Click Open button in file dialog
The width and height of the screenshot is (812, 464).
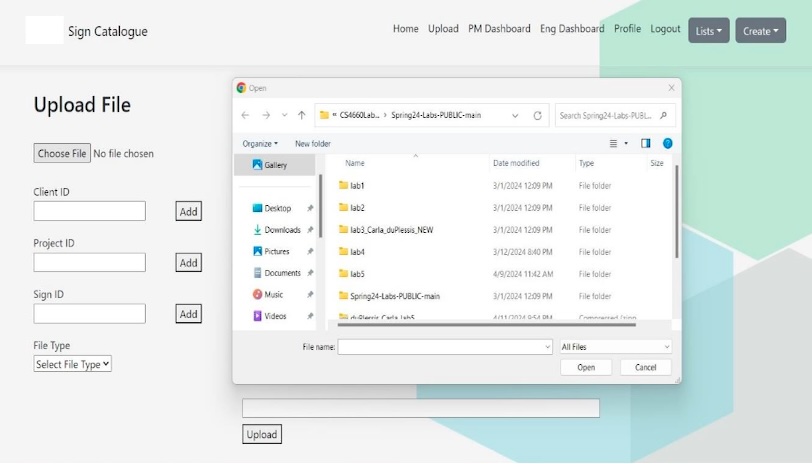586,367
